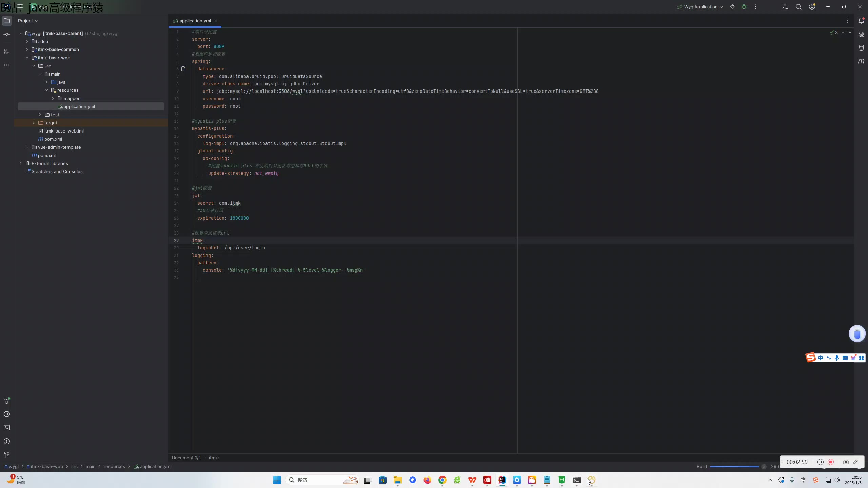The height and width of the screenshot is (488, 868).
Task: Pause the screen recording
Action: click(820, 462)
